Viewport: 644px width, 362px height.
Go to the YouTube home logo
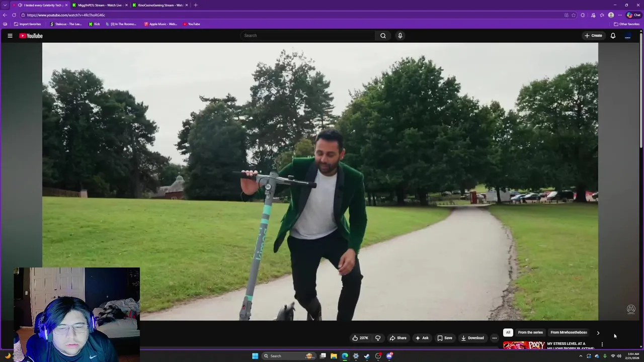(31, 36)
